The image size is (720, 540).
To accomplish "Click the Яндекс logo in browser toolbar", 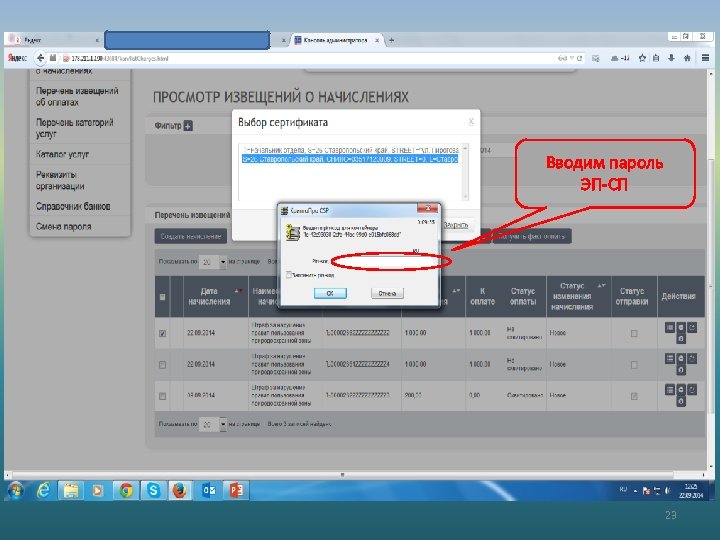I will [x=17, y=58].
